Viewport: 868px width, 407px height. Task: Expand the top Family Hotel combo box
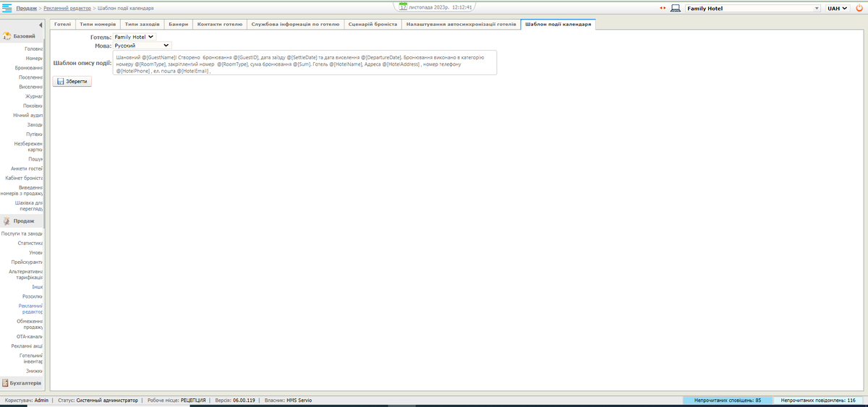point(817,9)
